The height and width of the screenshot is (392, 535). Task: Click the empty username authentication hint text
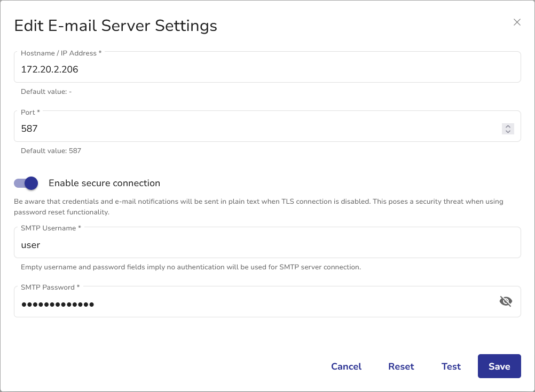tap(191, 267)
